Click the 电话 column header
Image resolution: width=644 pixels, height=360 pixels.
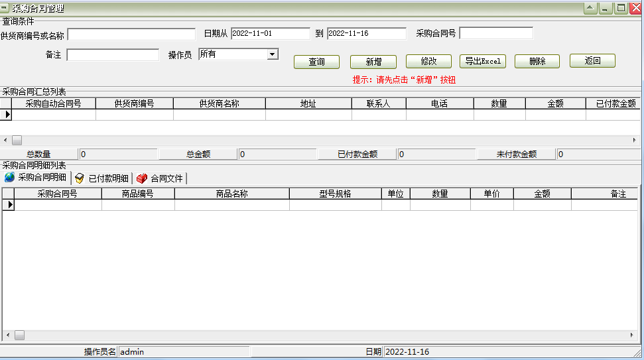(x=440, y=103)
